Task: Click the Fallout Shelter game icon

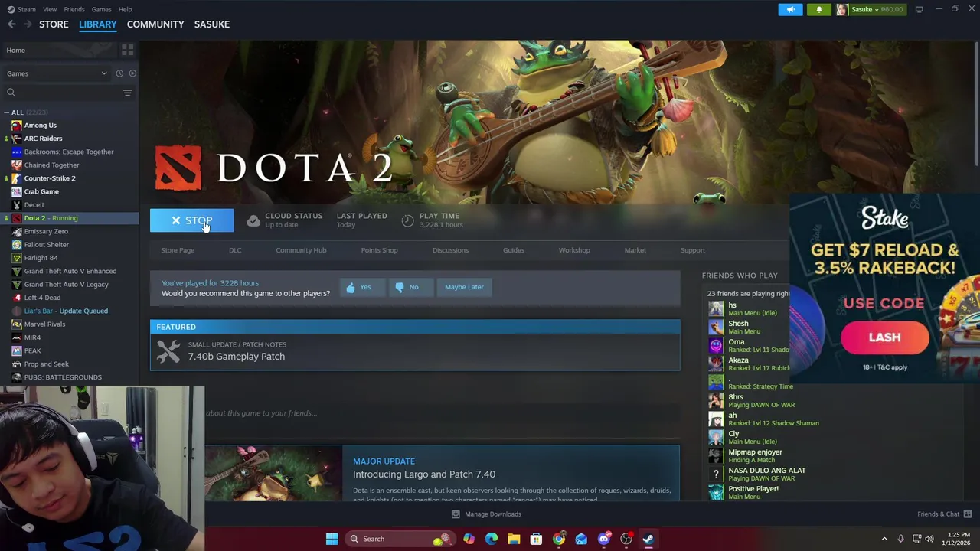Action: [17, 245]
